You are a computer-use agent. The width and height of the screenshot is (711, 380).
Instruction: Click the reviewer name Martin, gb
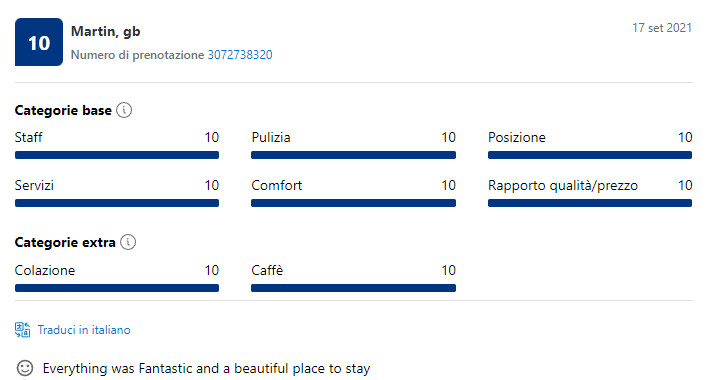[106, 32]
